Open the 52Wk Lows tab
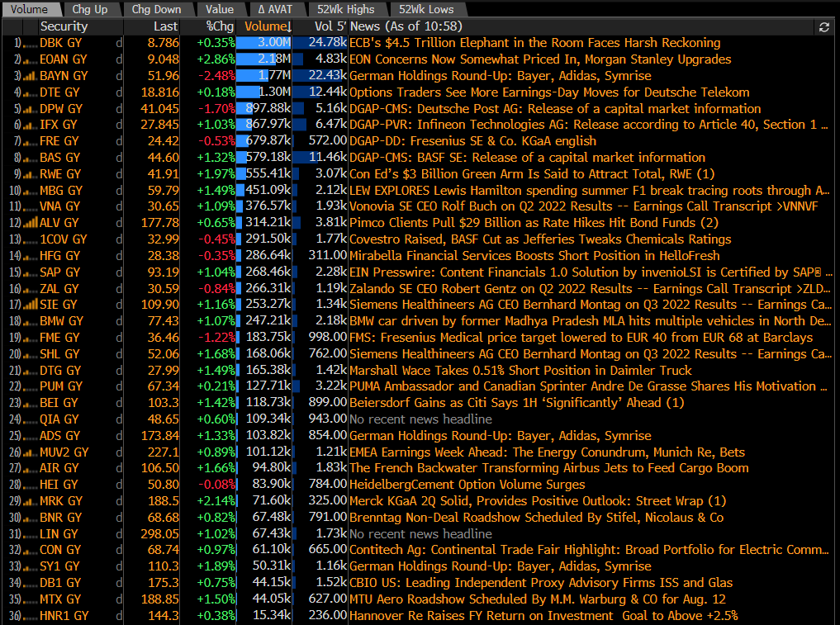840x625 pixels. 426,9
